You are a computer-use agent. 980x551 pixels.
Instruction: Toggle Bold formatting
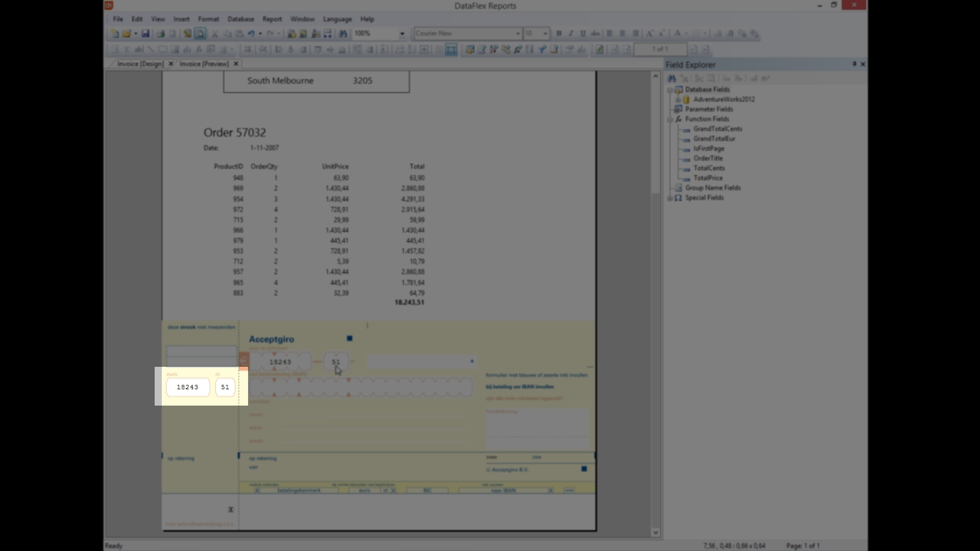559,34
